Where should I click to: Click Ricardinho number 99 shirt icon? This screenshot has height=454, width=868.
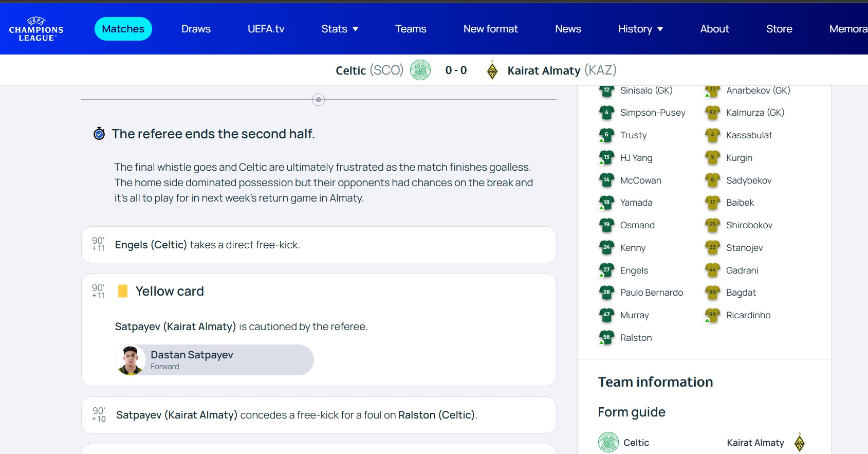[x=712, y=315]
